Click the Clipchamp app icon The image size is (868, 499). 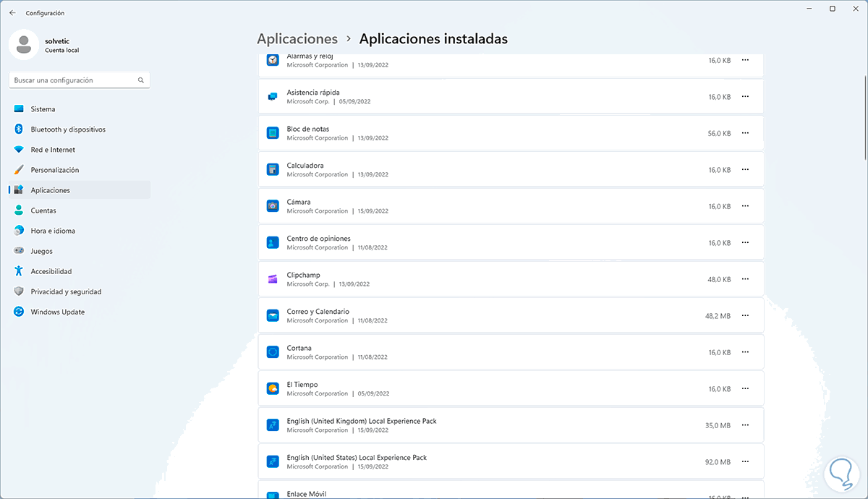(x=273, y=279)
